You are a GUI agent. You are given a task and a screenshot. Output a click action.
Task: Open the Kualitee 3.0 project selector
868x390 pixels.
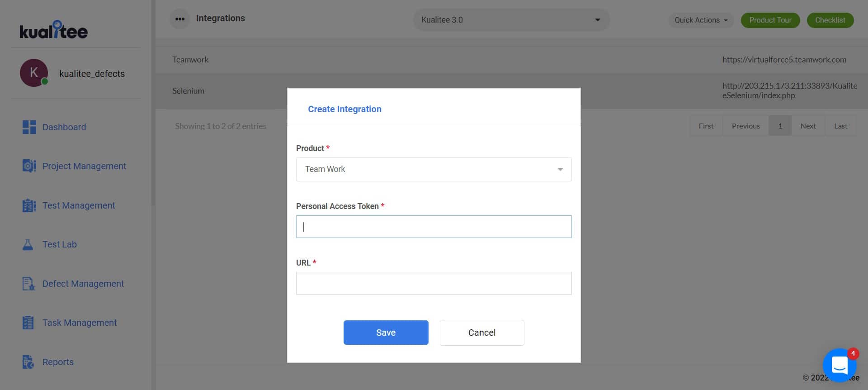[x=511, y=20]
